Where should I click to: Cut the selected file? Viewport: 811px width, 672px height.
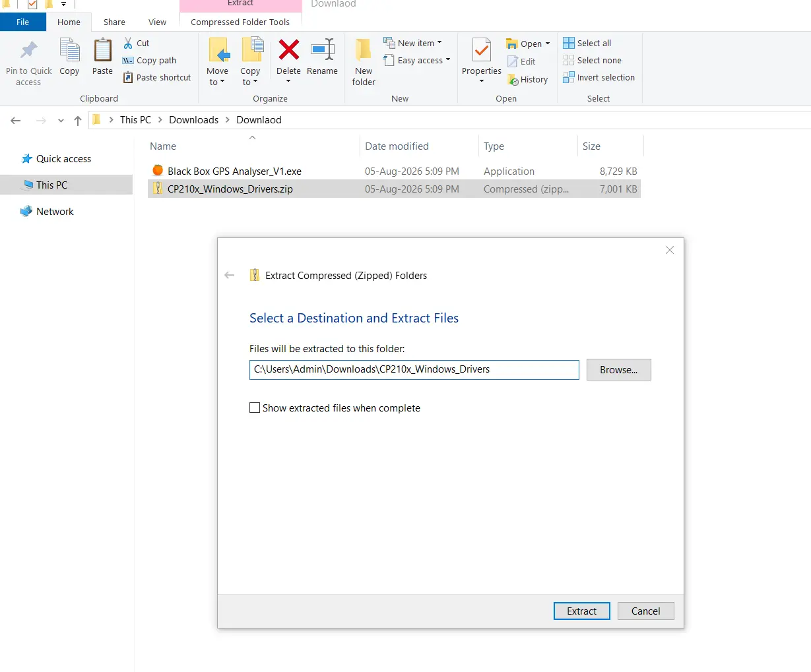pos(137,43)
